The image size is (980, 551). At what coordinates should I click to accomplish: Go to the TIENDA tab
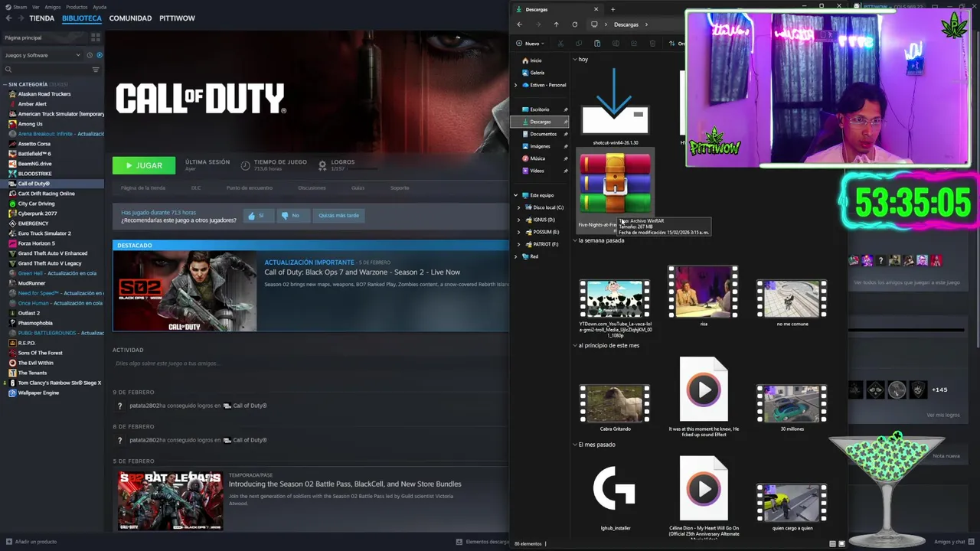pyautogui.click(x=41, y=18)
